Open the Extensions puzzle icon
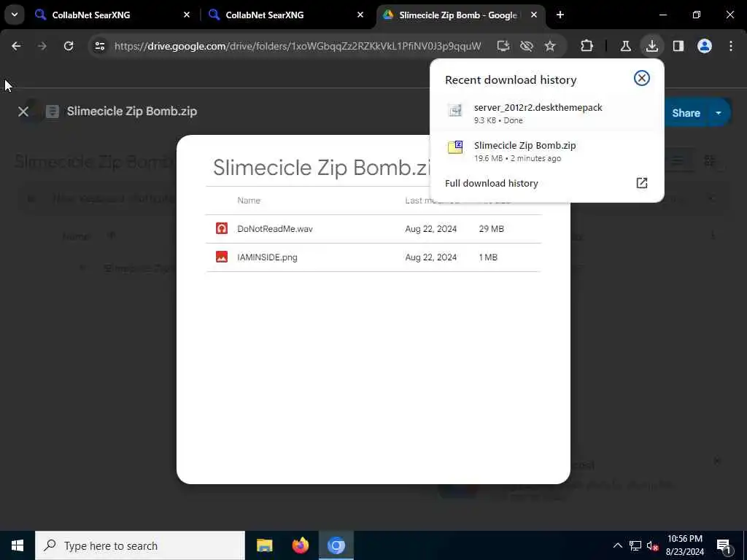The height and width of the screenshot is (560, 747). pyautogui.click(x=587, y=46)
